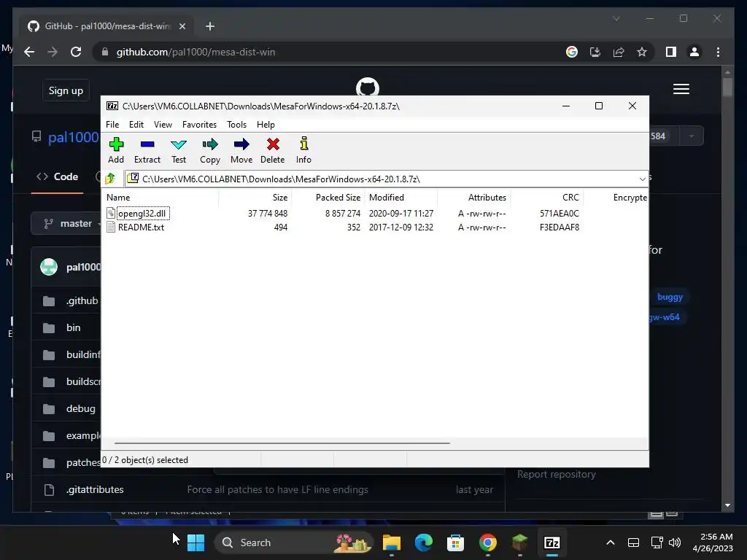
Task: Click the volume speaker tray icon
Action: click(675, 542)
